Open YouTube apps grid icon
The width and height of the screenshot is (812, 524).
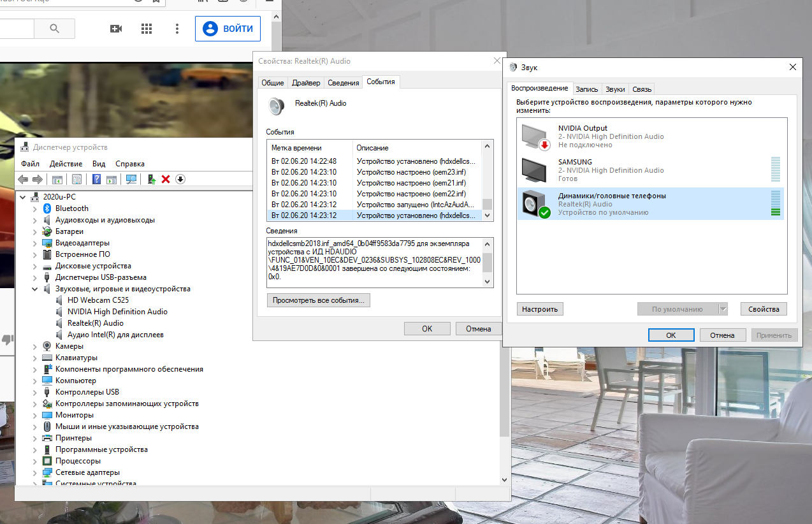click(x=147, y=29)
